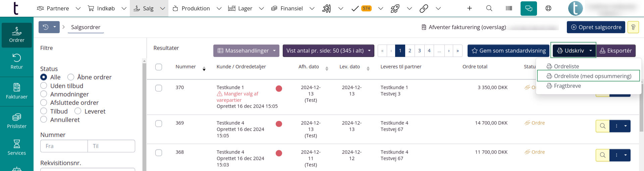644x171 pixels.
Task: Sort by Afh. dato column arrows
Action: pos(327,69)
